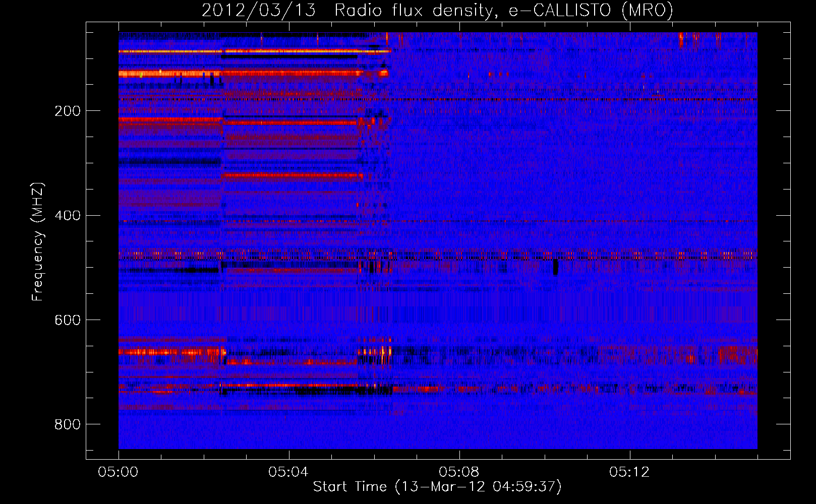Click the 05:04 time tick label

tap(288, 472)
